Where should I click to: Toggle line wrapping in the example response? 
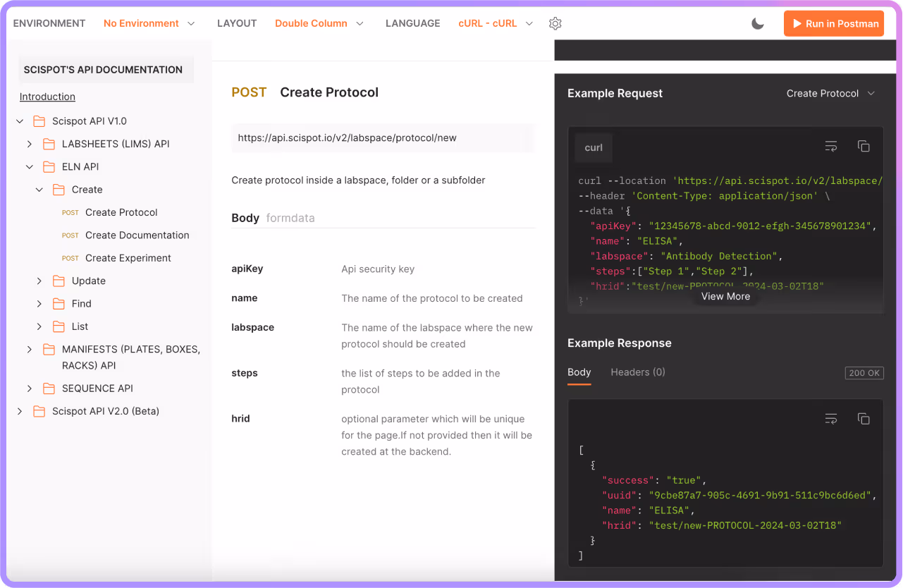831,418
